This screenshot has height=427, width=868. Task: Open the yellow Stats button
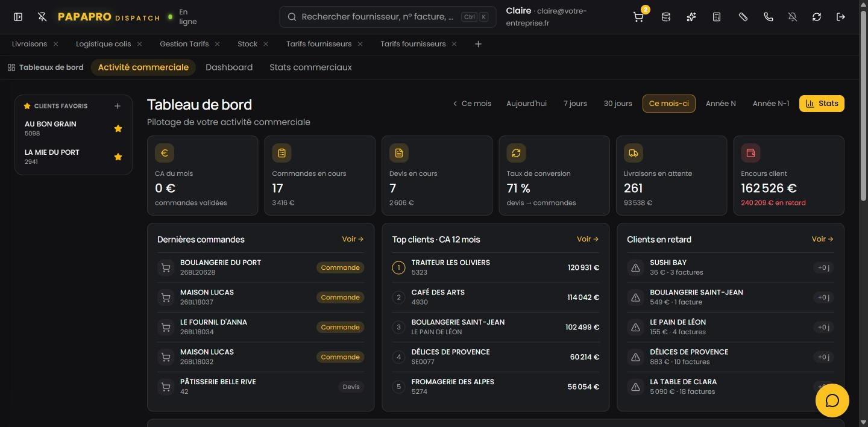click(822, 104)
